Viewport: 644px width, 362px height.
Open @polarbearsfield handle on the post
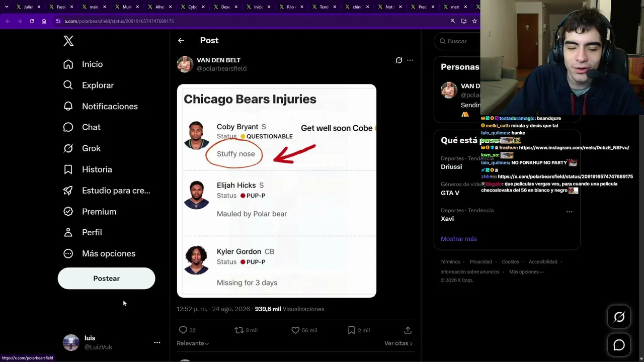(221, 69)
